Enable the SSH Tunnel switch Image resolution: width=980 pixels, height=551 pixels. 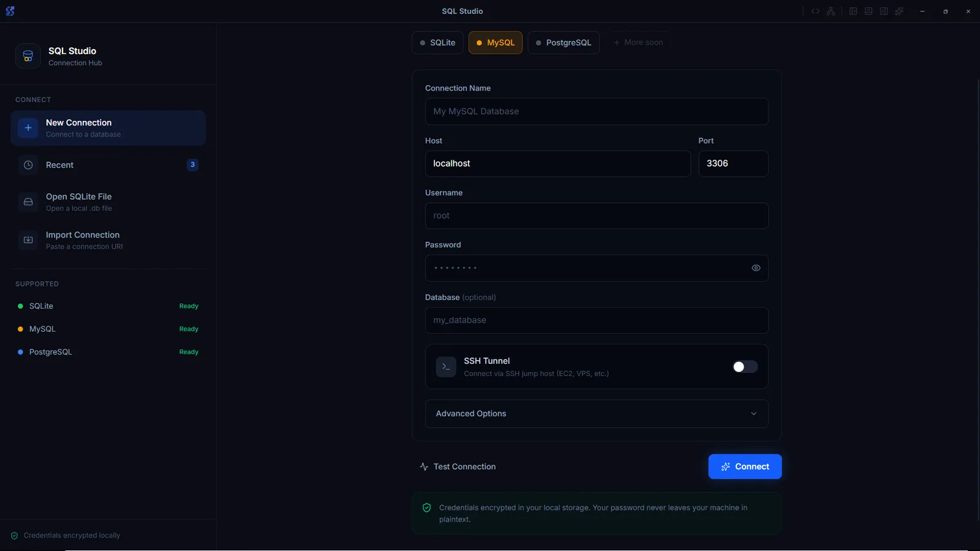pyautogui.click(x=745, y=367)
